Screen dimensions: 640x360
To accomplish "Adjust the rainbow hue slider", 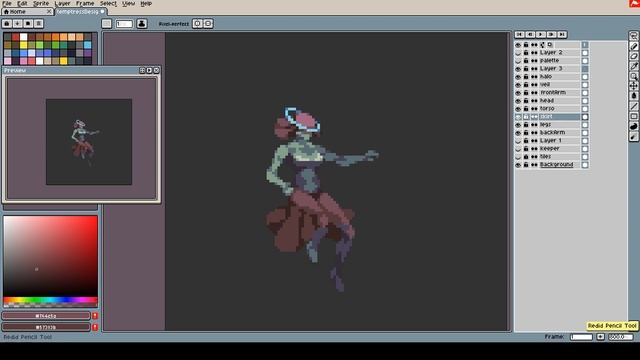I will 51,300.
